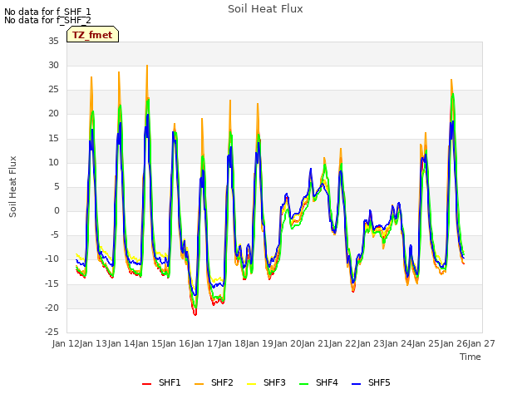Viewport: 532px width, 399px height.
Task: Click the -25 y-axis tick label
Action: pos(52,332)
